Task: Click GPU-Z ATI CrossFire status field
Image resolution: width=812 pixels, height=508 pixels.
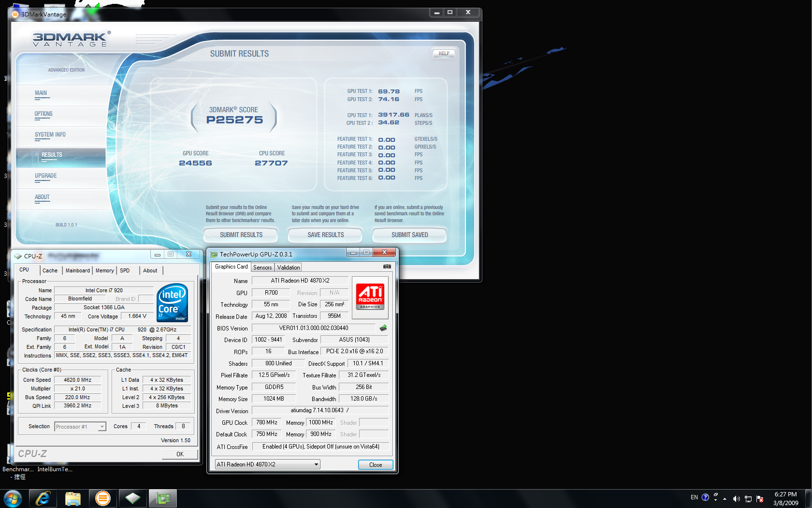Action: pyautogui.click(x=320, y=447)
